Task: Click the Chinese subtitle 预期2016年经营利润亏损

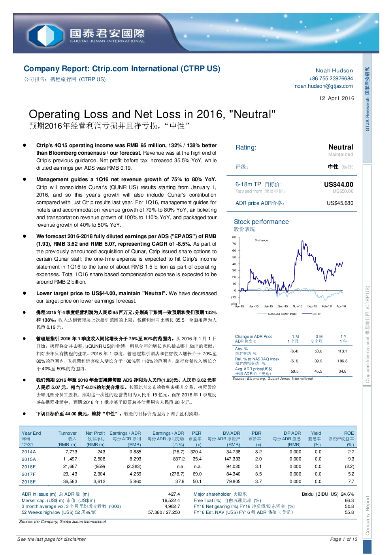Action: point(109,126)
